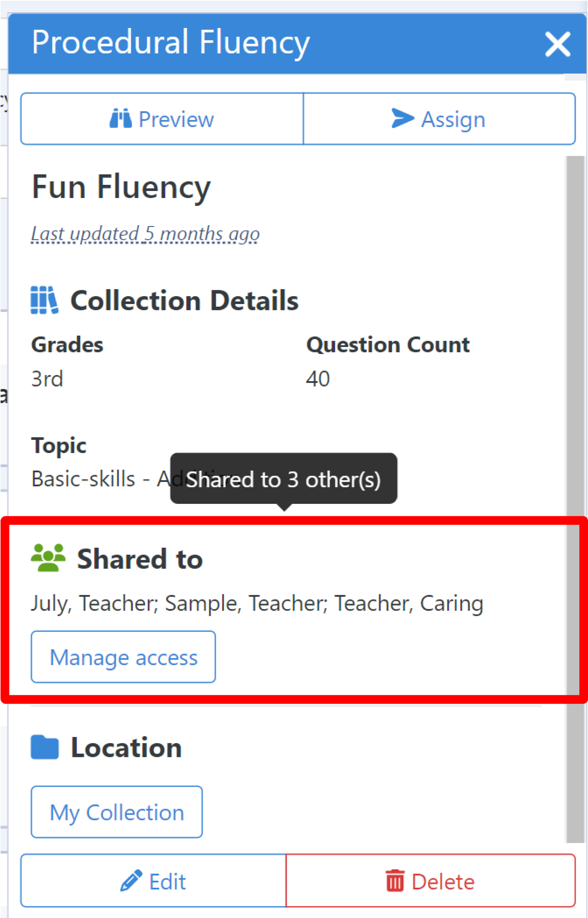Click the Delete button label
This screenshot has height=918, width=588.
coord(443,881)
